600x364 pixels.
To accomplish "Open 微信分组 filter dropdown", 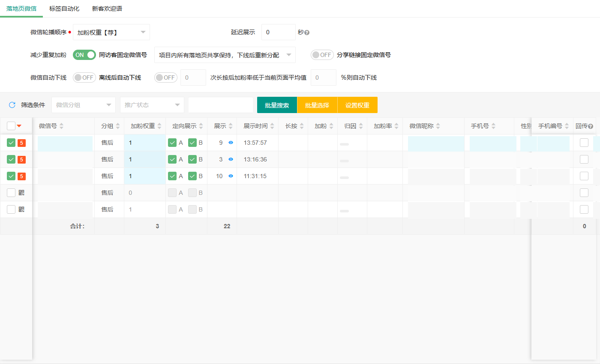I will 84,105.
